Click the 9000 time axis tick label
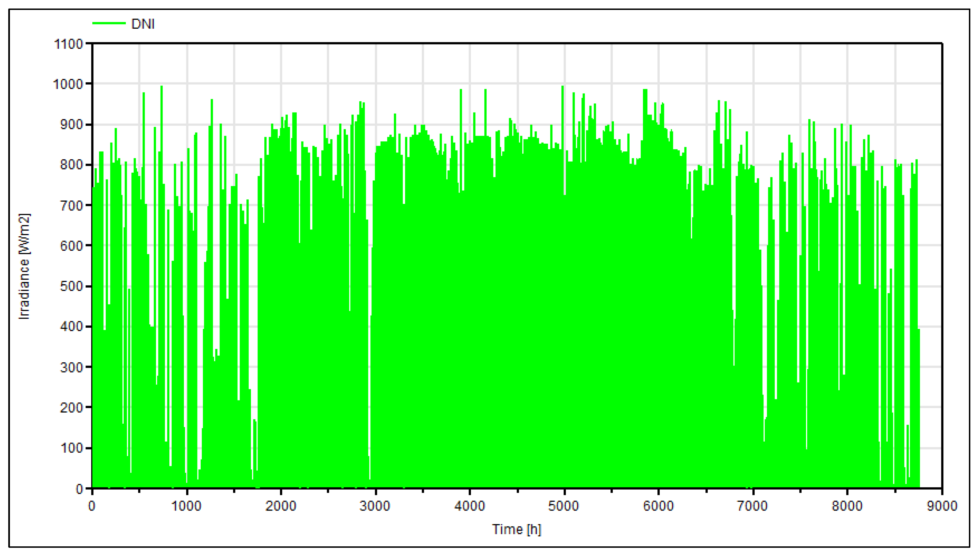Image resolution: width=980 pixels, height=558 pixels. [942, 506]
